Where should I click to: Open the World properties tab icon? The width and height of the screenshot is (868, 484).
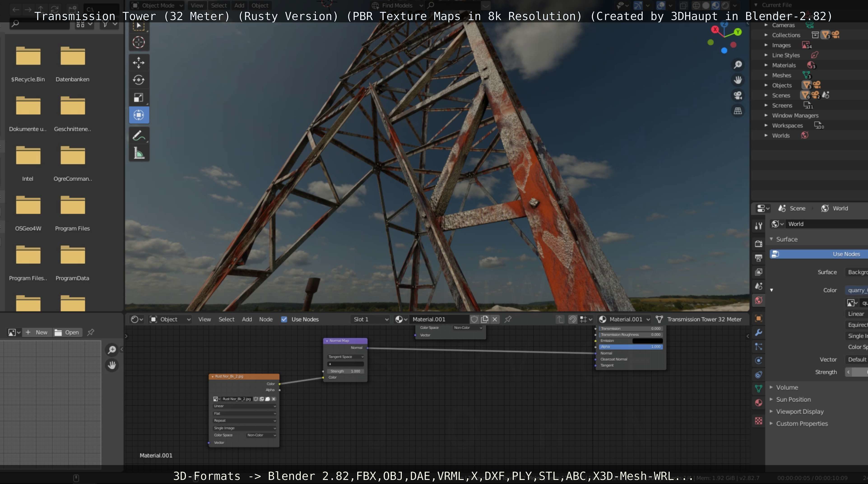tap(758, 300)
